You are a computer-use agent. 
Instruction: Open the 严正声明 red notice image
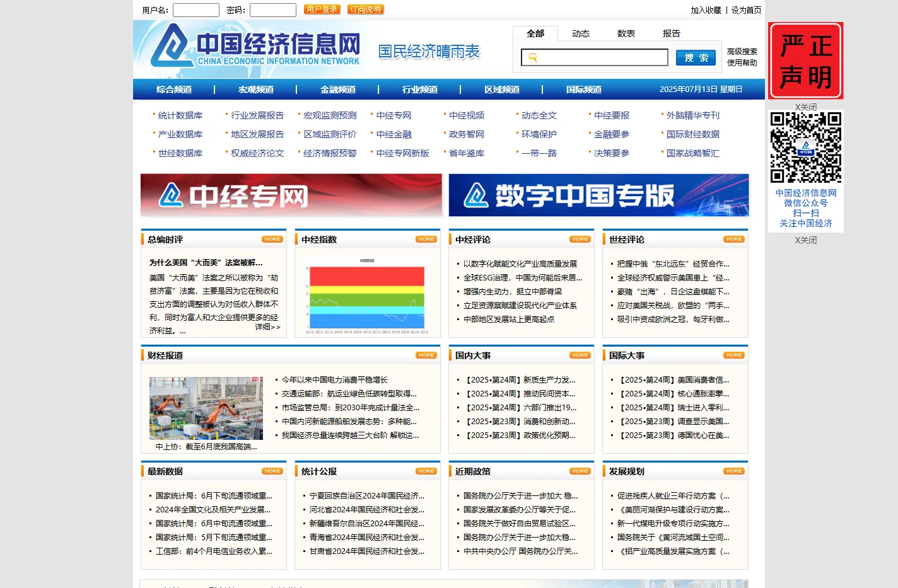coord(805,61)
